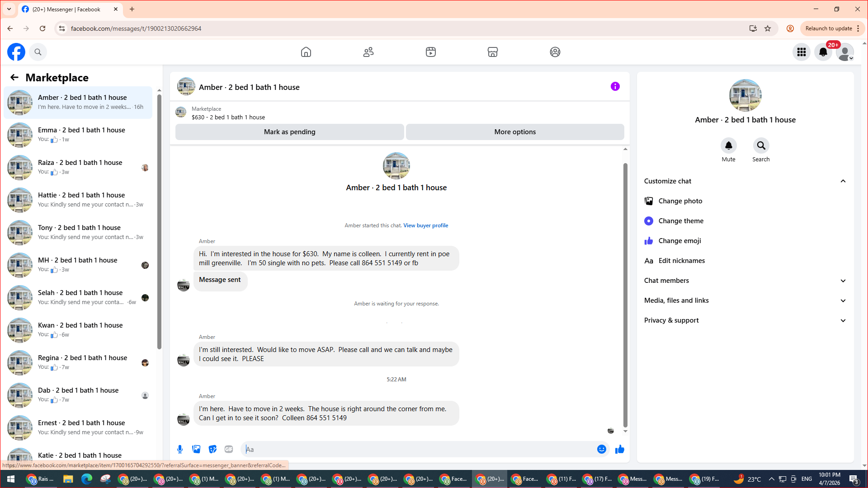Viewport: 868px width, 488px height.
Task: Open Dab's 2 bed 1 bath conversation
Action: 78,395
